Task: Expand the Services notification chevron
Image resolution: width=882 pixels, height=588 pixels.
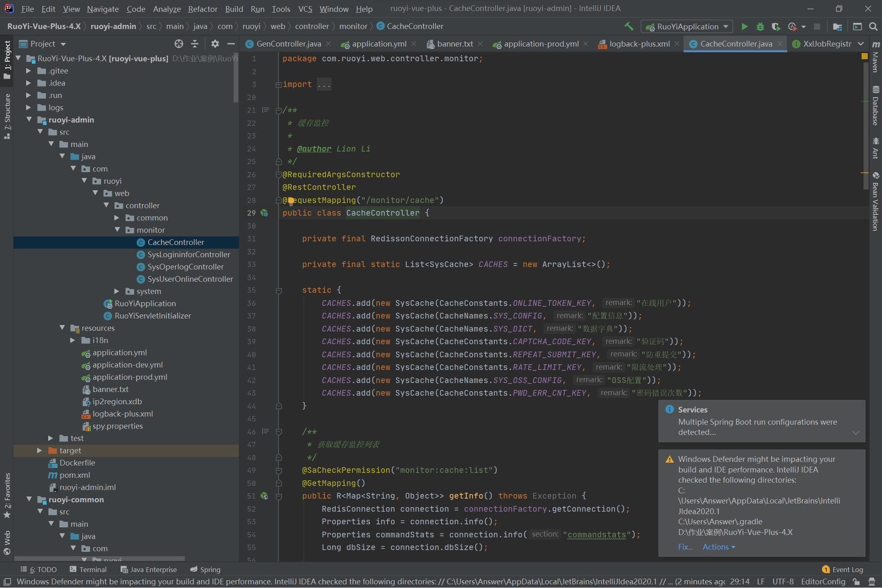Action: pos(856,433)
